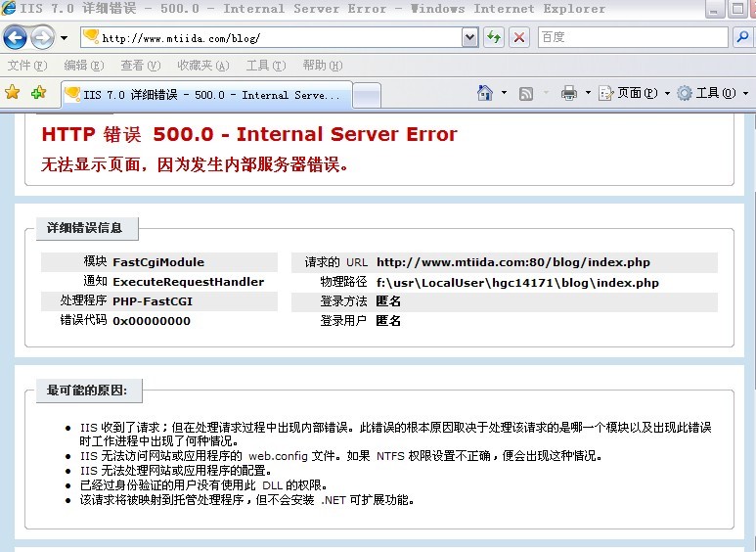Open the 收藏夹(A) menu
Viewport: 756px width, 552px height.
pos(203,66)
